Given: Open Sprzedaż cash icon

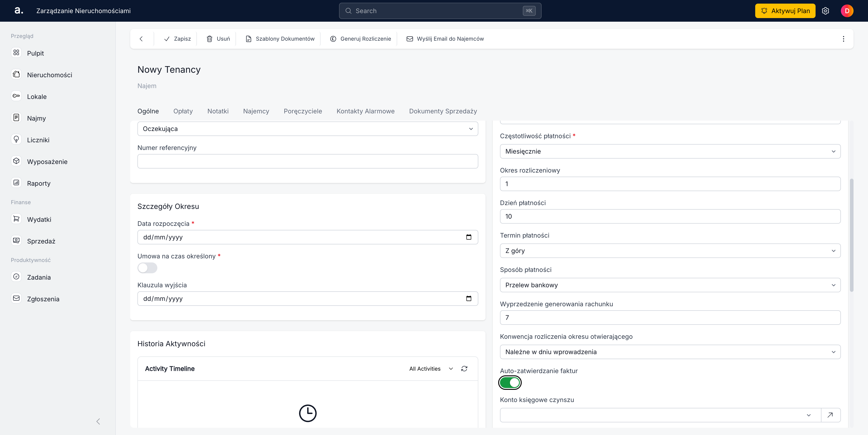Looking at the screenshot, I should pyautogui.click(x=16, y=241).
